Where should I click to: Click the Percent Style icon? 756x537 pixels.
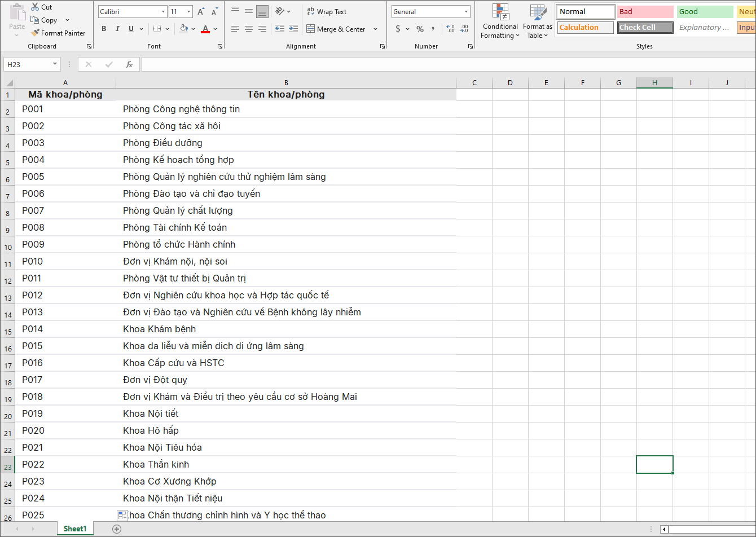coord(420,29)
